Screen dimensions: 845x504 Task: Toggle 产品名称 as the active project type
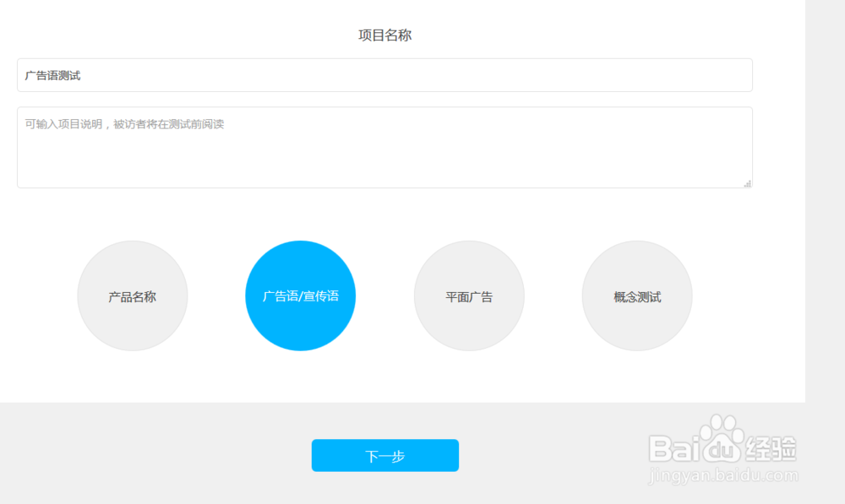133,296
